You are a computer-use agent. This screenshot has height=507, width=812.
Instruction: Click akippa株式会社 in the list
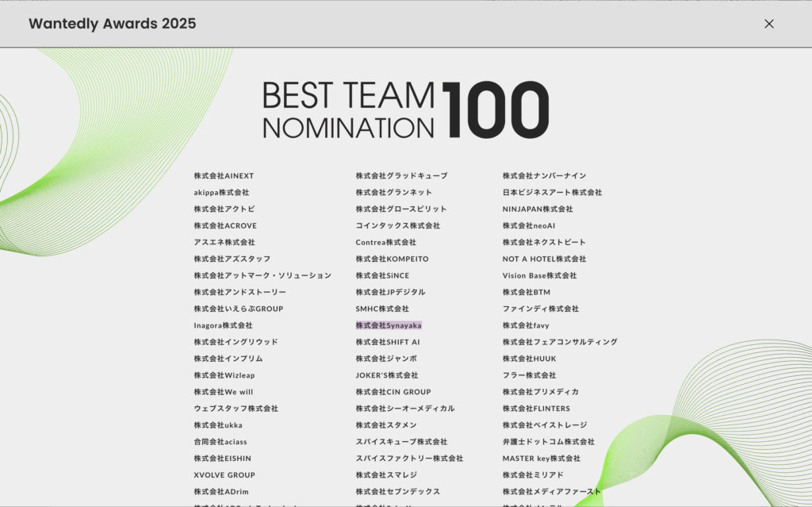pos(221,192)
